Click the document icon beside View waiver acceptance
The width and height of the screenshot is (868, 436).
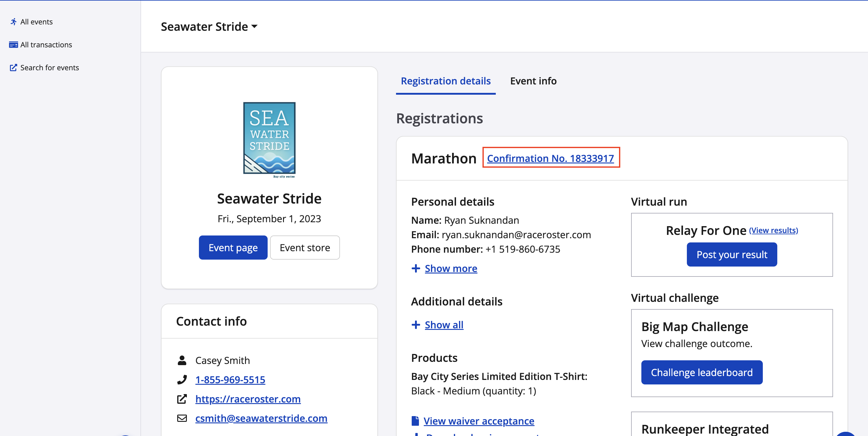coord(415,421)
